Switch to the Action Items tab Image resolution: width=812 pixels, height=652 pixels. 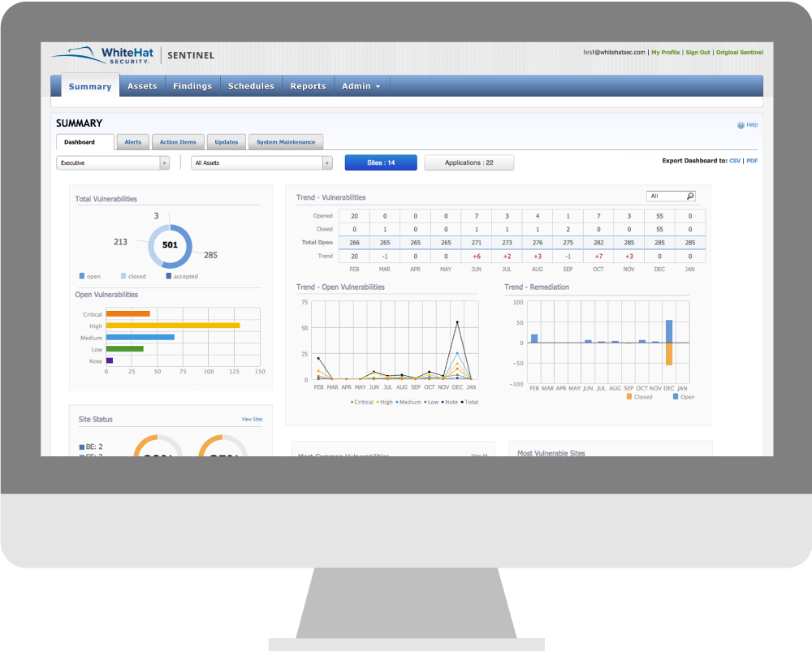178,142
